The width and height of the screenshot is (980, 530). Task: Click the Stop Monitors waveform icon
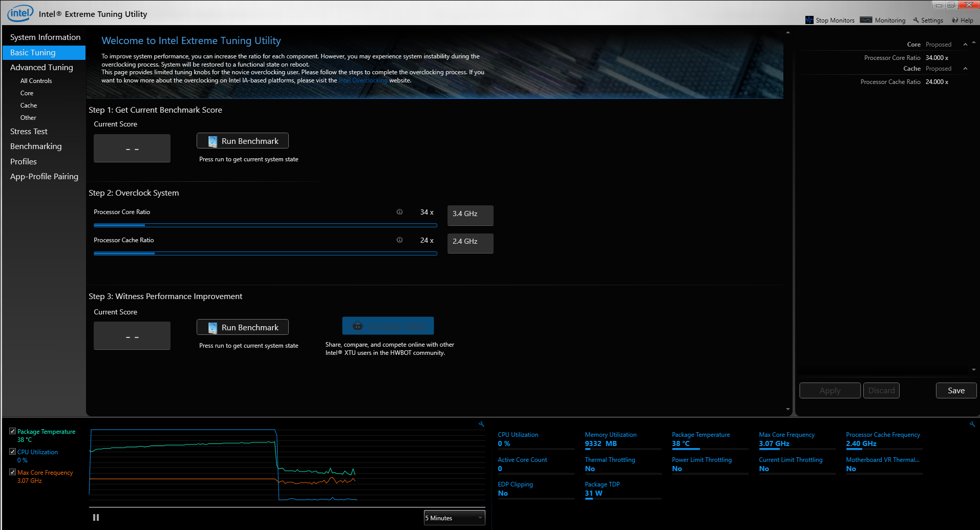[x=809, y=20]
